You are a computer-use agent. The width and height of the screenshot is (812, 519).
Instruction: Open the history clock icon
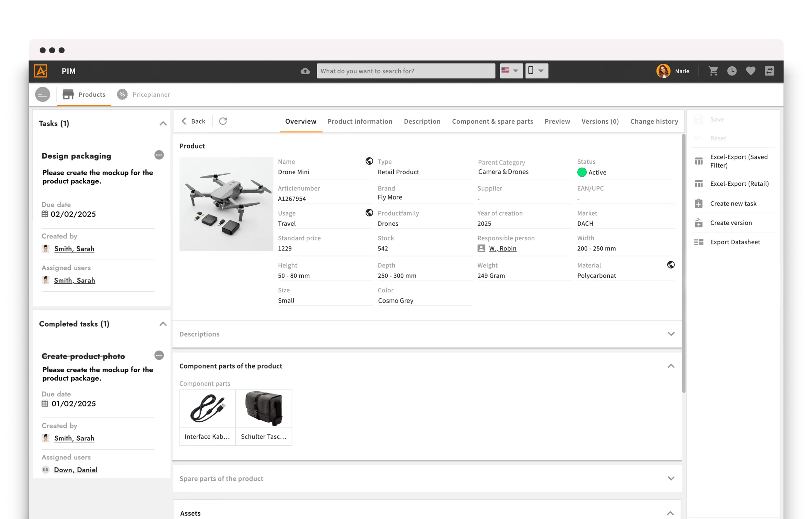click(x=732, y=71)
